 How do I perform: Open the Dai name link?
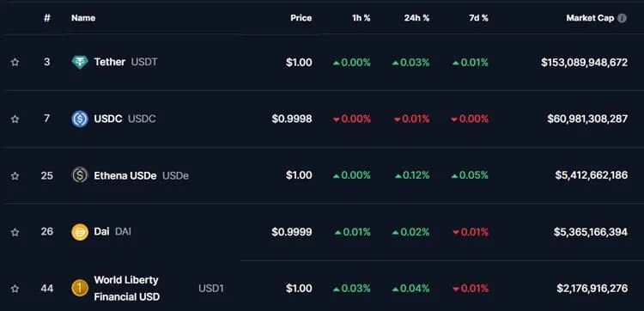click(101, 232)
